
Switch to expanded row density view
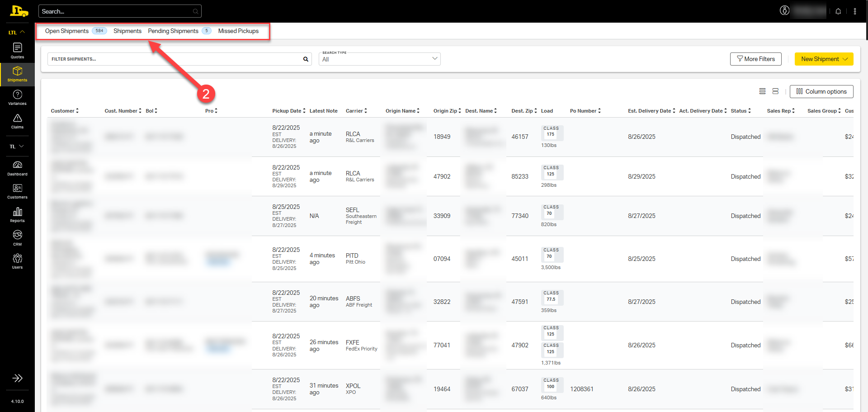click(x=775, y=91)
